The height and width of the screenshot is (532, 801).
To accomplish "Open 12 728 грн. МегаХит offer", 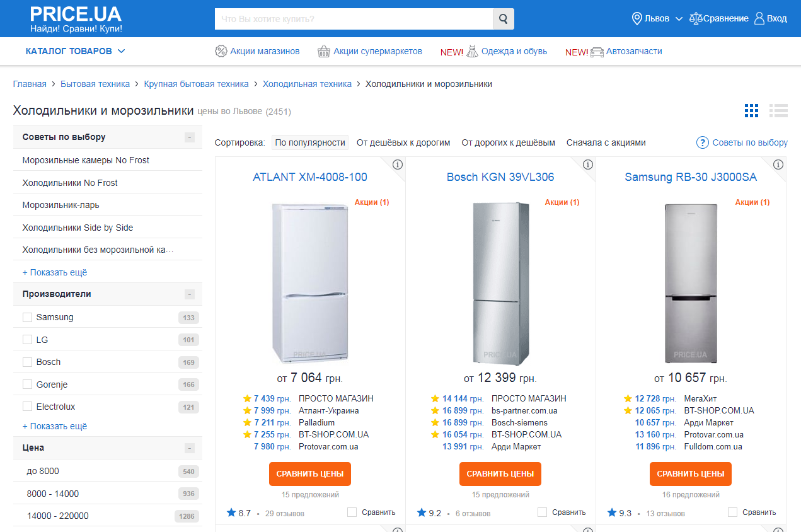I will (671, 398).
